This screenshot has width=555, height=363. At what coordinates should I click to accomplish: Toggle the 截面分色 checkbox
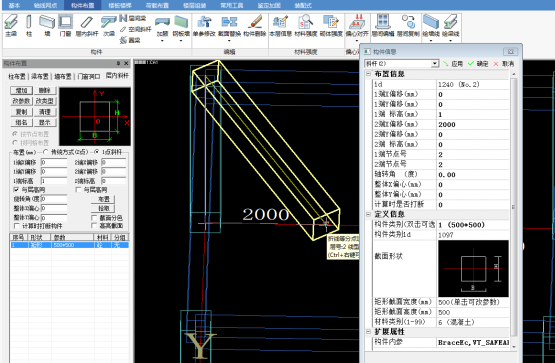tap(94, 218)
